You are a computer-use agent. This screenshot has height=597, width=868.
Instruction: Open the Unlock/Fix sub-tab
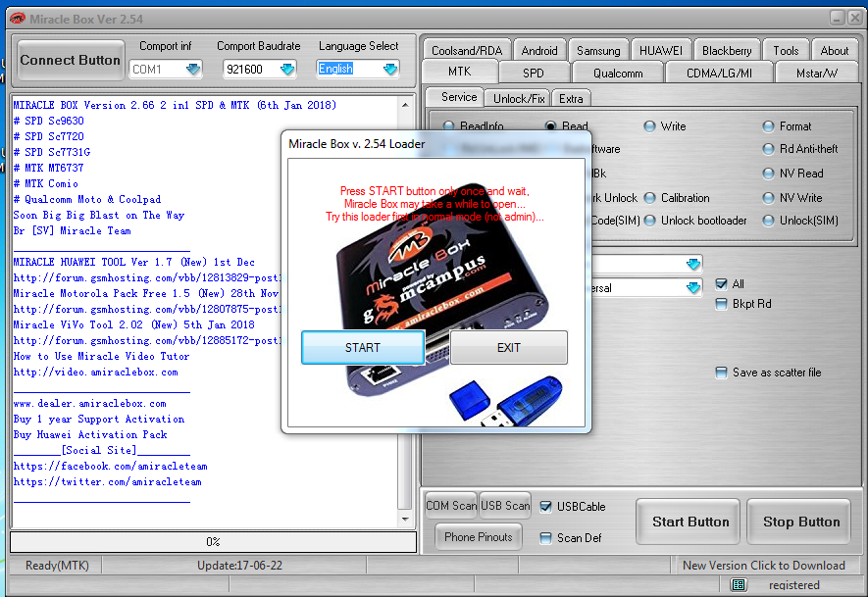click(x=518, y=98)
